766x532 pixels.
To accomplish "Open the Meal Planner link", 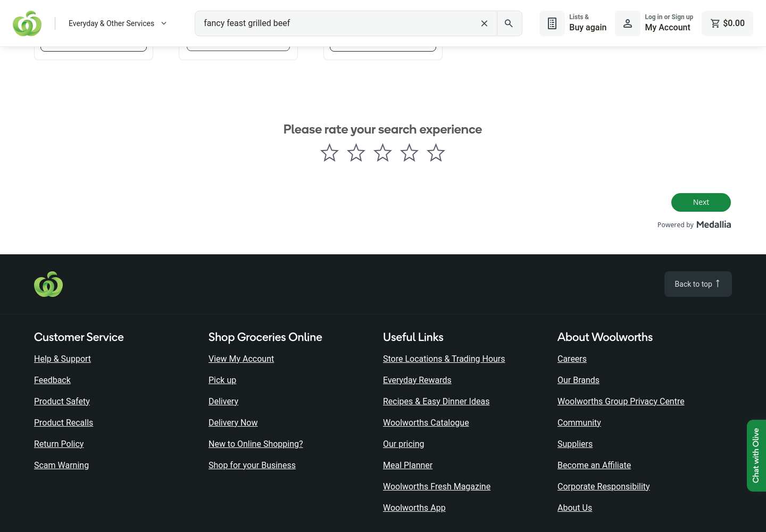I will 407,465.
